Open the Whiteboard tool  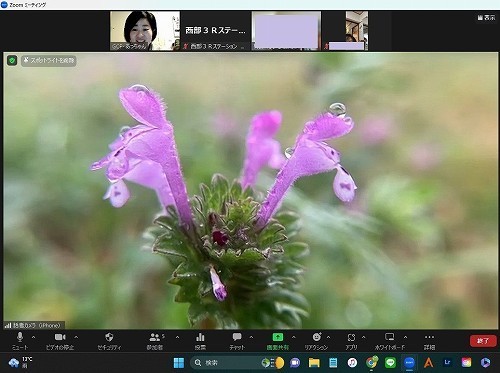pos(389,341)
